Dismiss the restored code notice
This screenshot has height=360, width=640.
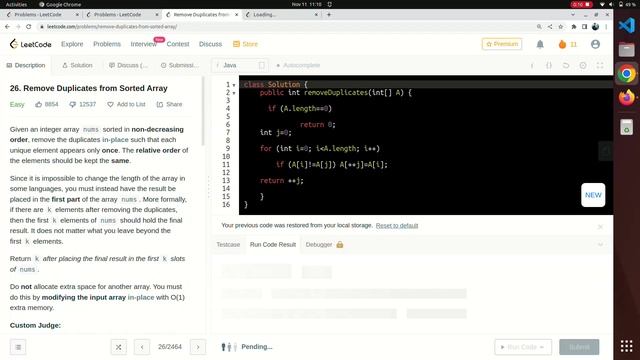[x=600, y=227]
